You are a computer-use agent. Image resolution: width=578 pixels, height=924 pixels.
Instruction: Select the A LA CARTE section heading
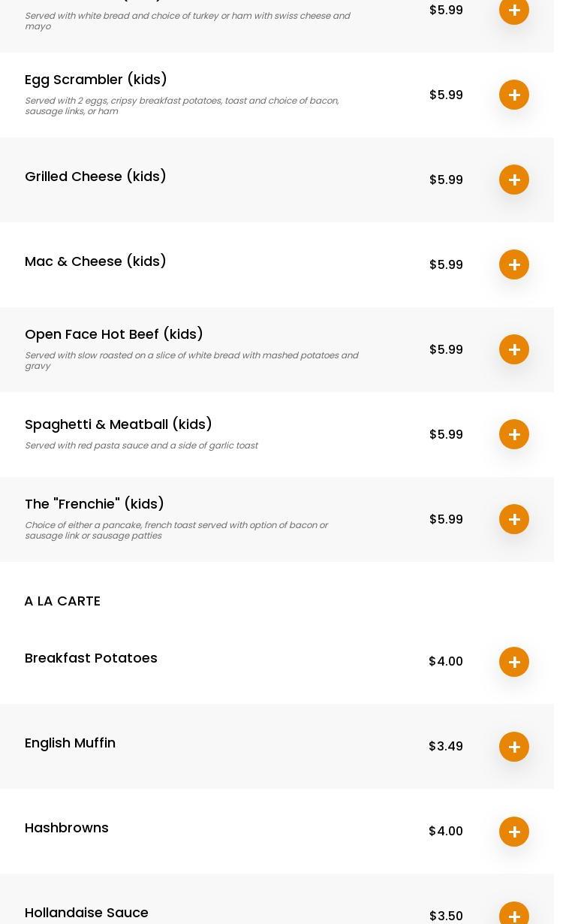(x=62, y=601)
